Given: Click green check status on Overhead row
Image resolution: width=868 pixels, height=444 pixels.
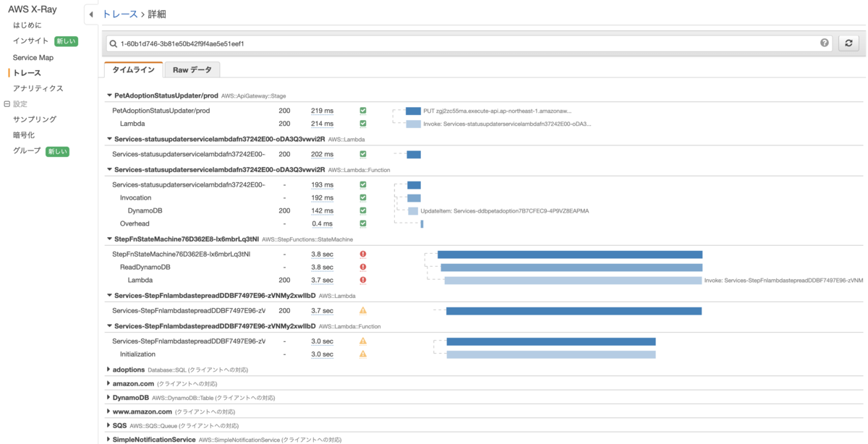Looking at the screenshot, I should 363,223.
